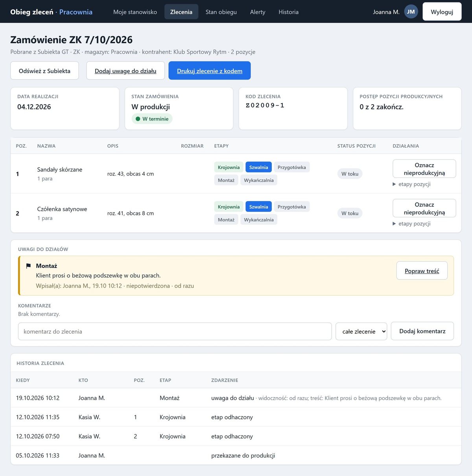
Task: Expand etapy pozycji for Czółenka satynowe
Action: [x=411, y=224]
